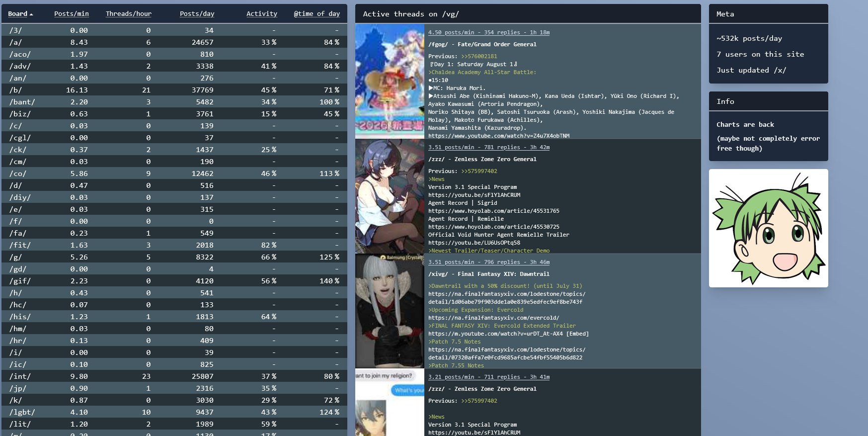Viewport: 868px width, 436px height.
Task: Select the /an/ board row
Action: (174, 78)
